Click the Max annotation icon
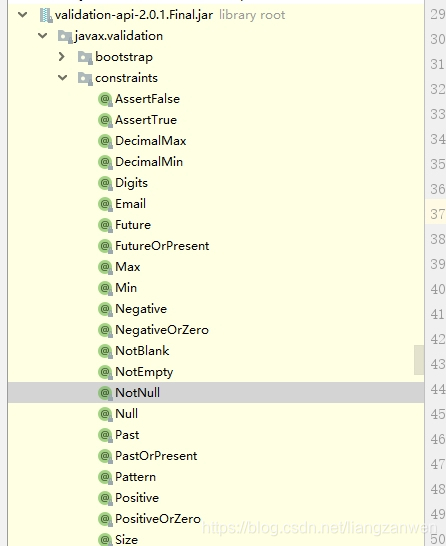 pos(105,267)
